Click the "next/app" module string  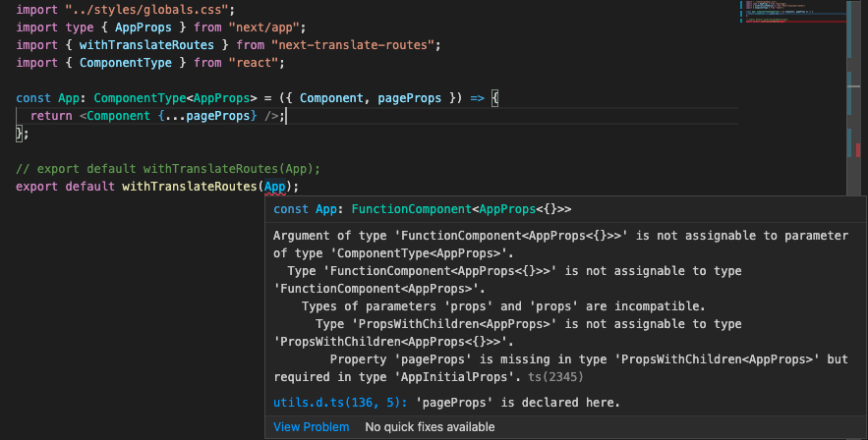264,27
